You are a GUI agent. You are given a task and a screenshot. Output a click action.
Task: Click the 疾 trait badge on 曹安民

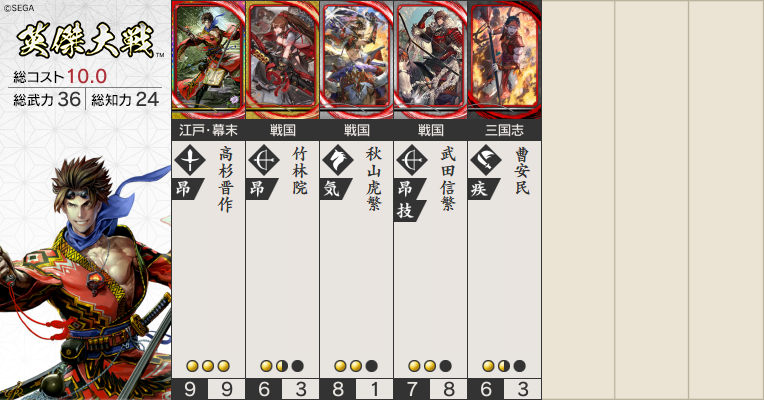[x=482, y=189]
